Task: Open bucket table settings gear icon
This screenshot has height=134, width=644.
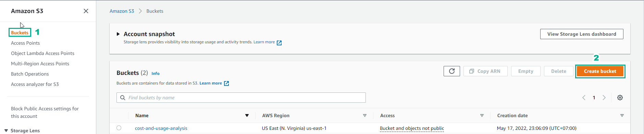Action: point(620,98)
